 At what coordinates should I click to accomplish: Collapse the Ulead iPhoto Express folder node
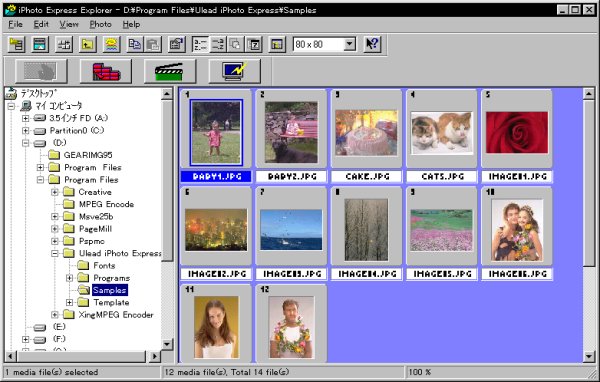pos(55,253)
